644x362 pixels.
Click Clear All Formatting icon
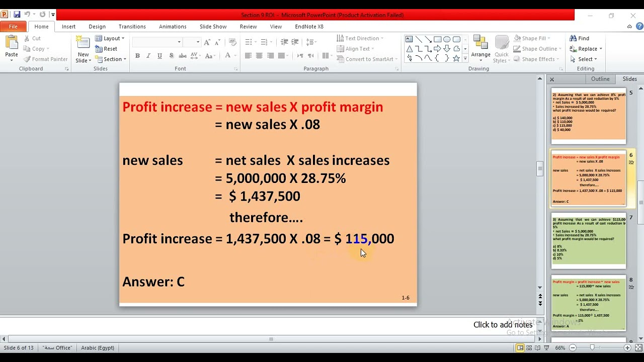(x=232, y=42)
